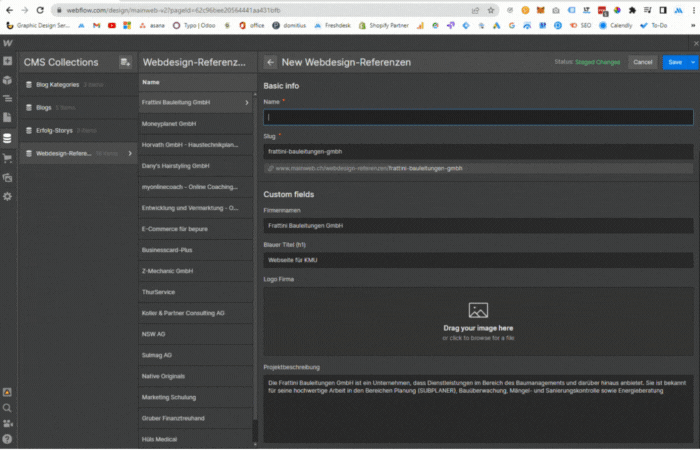Open the Blog Kategories collection
This screenshot has width=700, height=450.
point(79,84)
